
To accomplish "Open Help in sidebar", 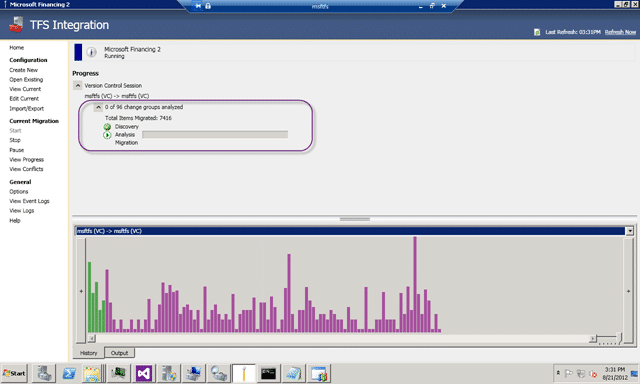I will [15, 220].
